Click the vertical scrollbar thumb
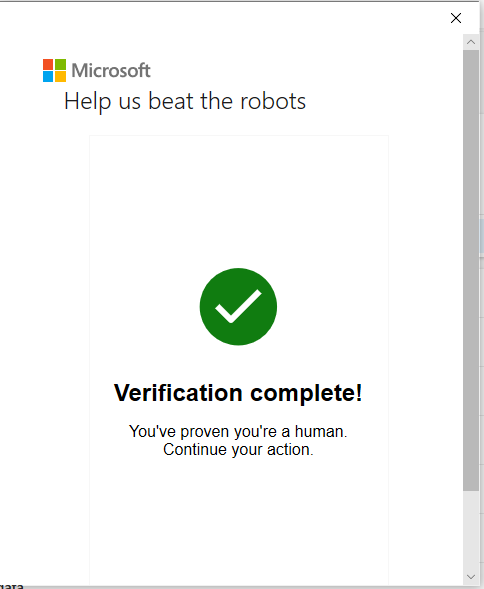The height and width of the screenshot is (589, 484). coord(471,270)
